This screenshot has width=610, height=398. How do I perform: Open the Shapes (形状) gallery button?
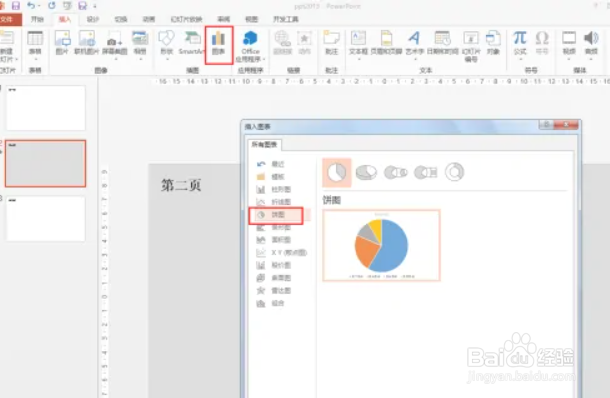click(167, 45)
